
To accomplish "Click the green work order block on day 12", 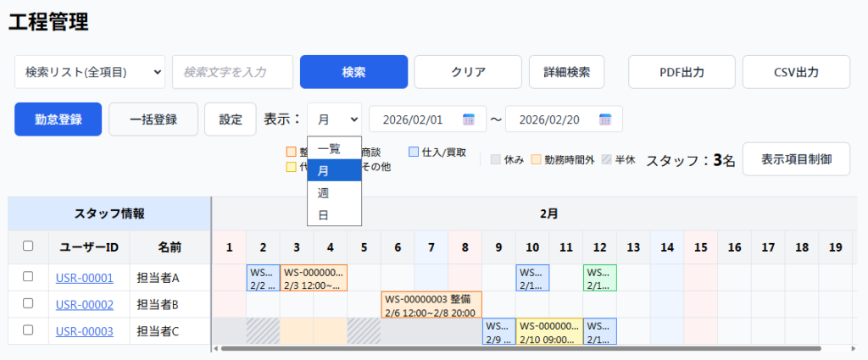I will point(599,278).
